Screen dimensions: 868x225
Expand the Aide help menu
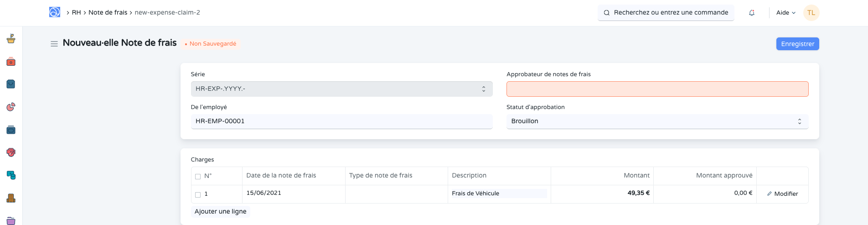[x=785, y=13]
